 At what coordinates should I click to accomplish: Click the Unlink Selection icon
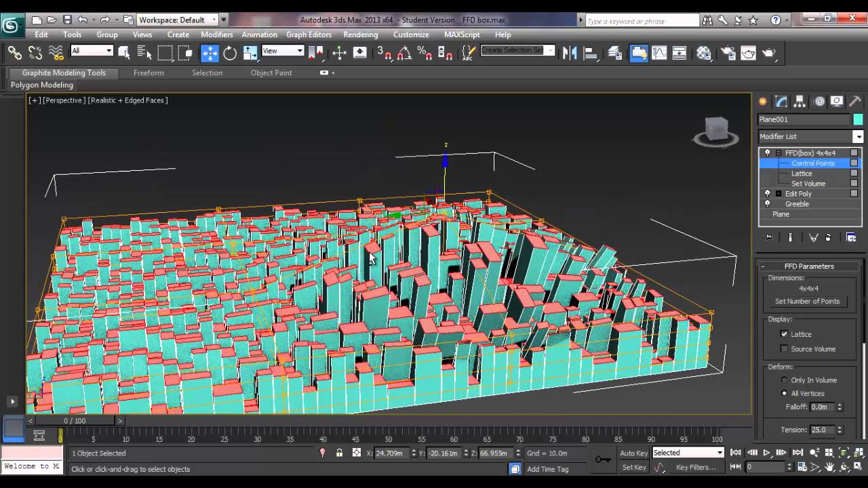(x=35, y=53)
